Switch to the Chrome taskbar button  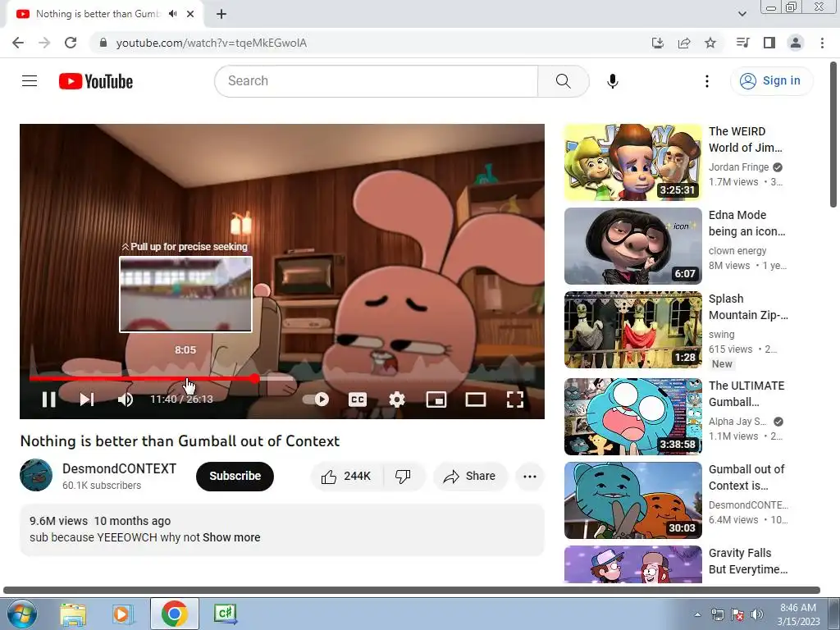[x=174, y=614]
